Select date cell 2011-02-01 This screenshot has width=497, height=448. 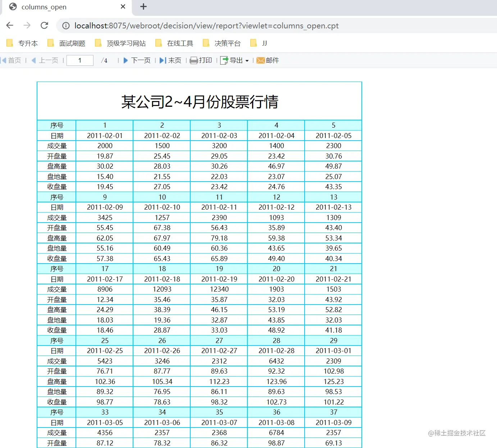105,136
